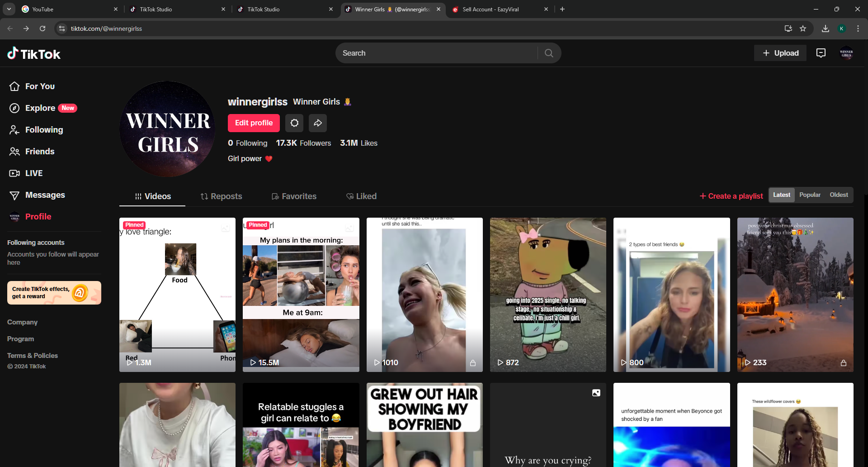The width and height of the screenshot is (868, 467).
Task: Switch to the Videos tab
Action: (x=152, y=196)
